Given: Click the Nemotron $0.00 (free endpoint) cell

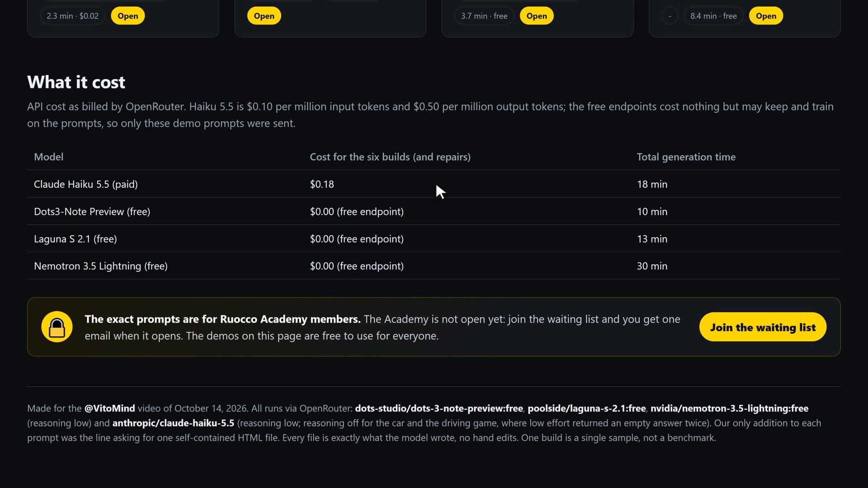Looking at the screenshot, I should click(x=357, y=266).
